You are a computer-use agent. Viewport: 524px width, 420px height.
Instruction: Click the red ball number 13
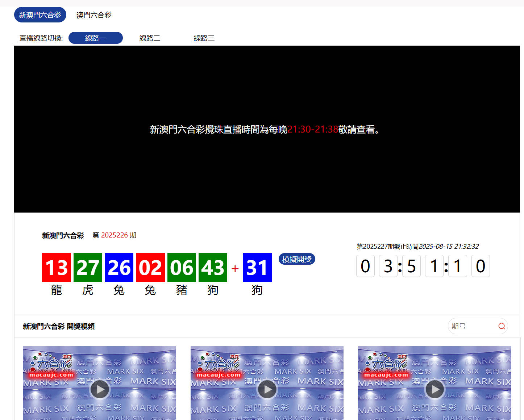pos(57,268)
